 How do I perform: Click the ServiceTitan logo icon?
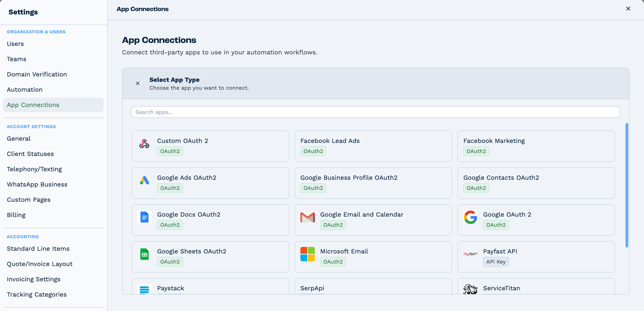point(470,289)
